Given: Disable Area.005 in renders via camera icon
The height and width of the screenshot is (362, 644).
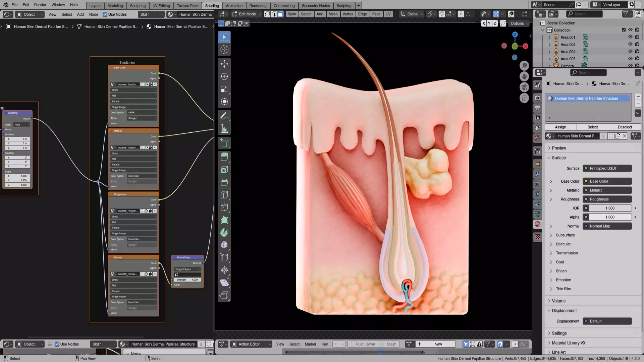Looking at the screenshot, I should [637, 59].
